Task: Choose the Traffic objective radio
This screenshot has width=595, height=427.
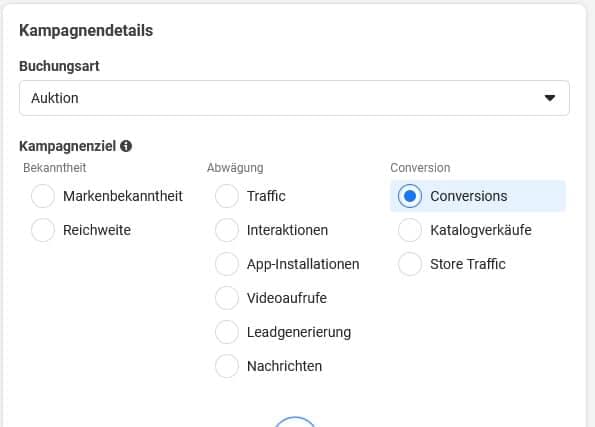Action: click(227, 196)
